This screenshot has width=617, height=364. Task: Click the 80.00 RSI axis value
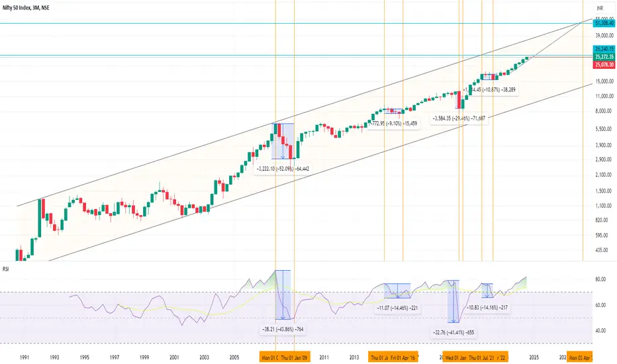(x=600, y=279)
